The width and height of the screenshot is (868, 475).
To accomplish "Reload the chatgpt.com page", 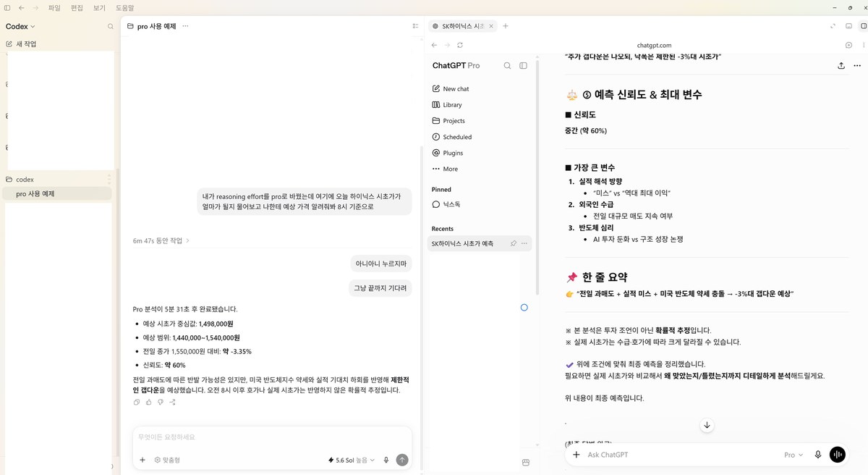I will click(x=460, y=45).
